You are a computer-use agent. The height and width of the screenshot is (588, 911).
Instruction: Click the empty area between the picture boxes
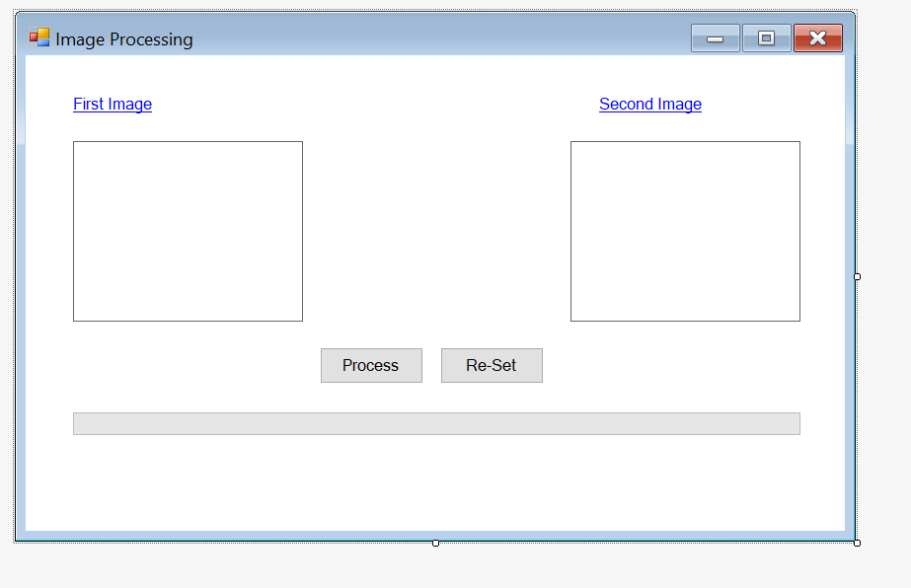click(x=437, y=231)
